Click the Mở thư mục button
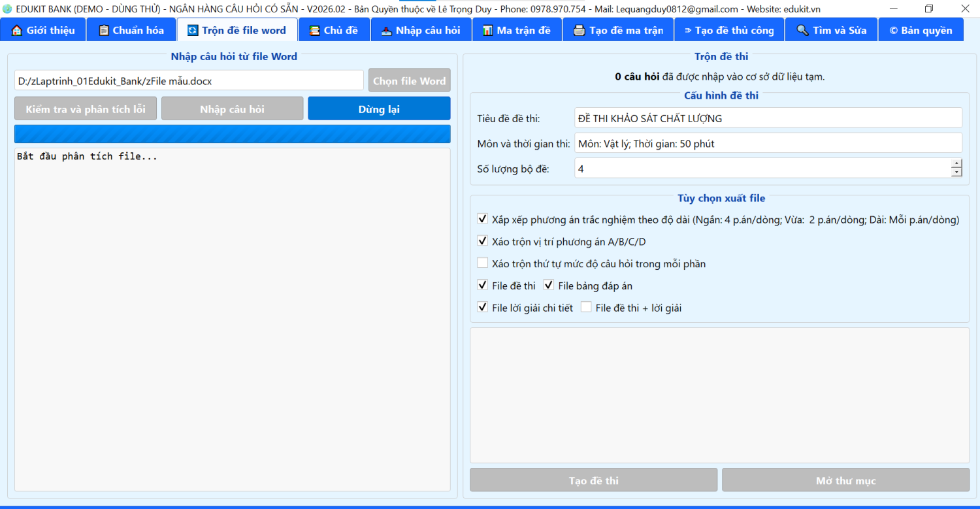The image size is (980, 509). pyautogui.click(x=845, y=480)
